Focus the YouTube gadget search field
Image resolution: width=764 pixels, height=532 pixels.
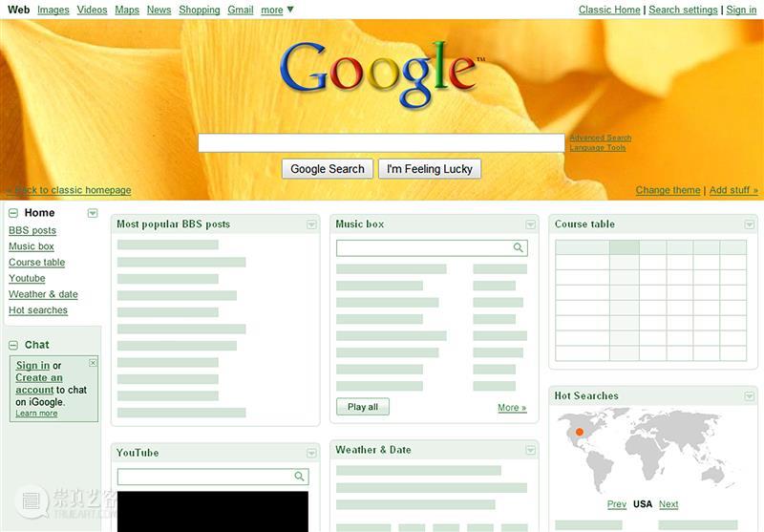point(213,477)
